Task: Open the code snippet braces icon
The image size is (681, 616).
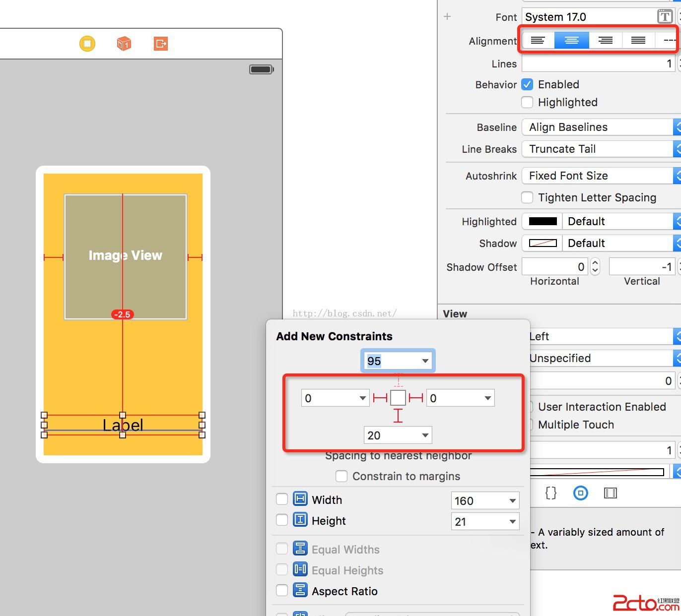Action: pos(551,493)
